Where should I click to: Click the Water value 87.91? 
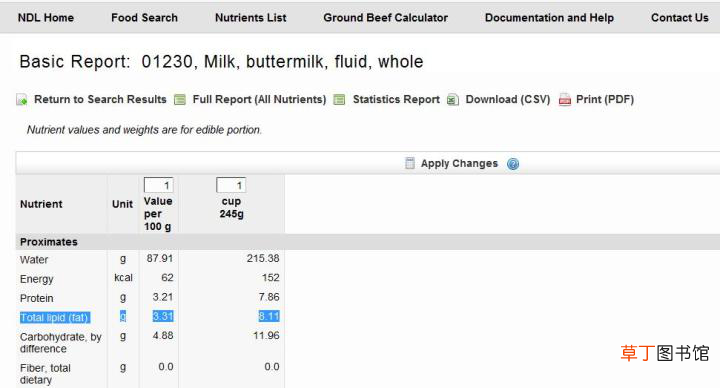(160, 259)
